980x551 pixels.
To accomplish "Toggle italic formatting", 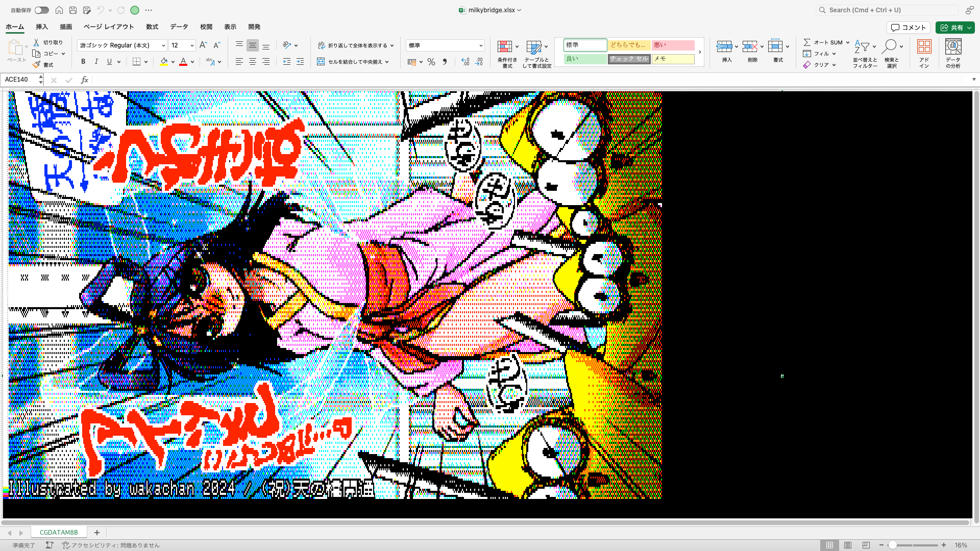I will [x=96, y=62].
